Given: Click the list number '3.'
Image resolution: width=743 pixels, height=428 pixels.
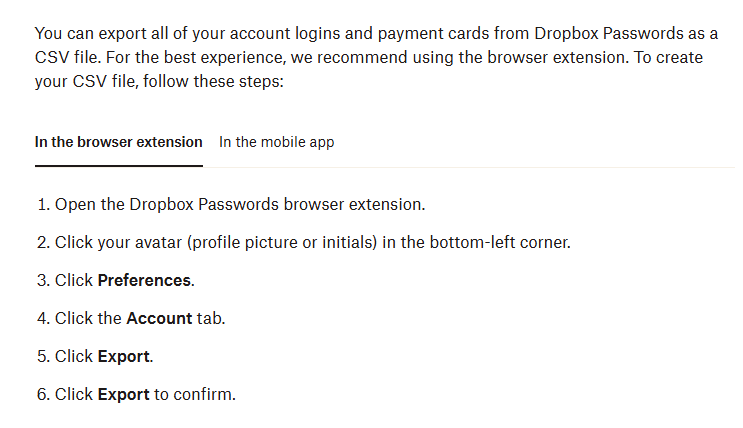Looking at the screenshot, I should 43,281.
